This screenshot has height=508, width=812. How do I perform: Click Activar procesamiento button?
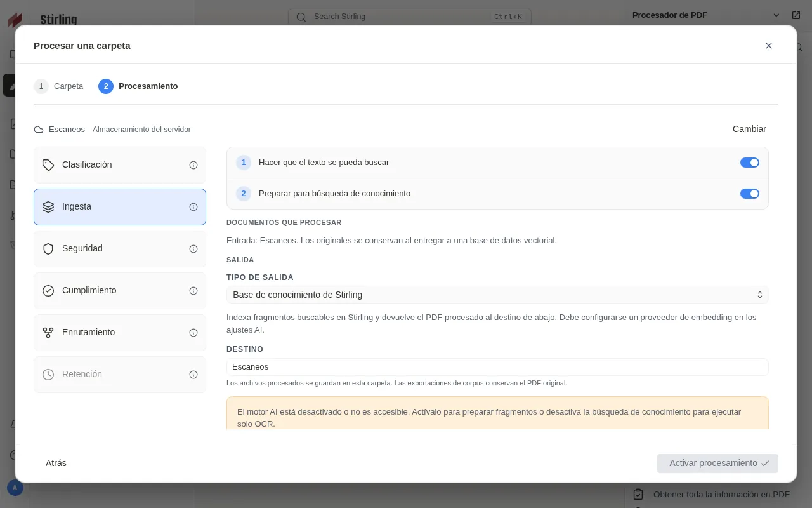pos(717,464)
